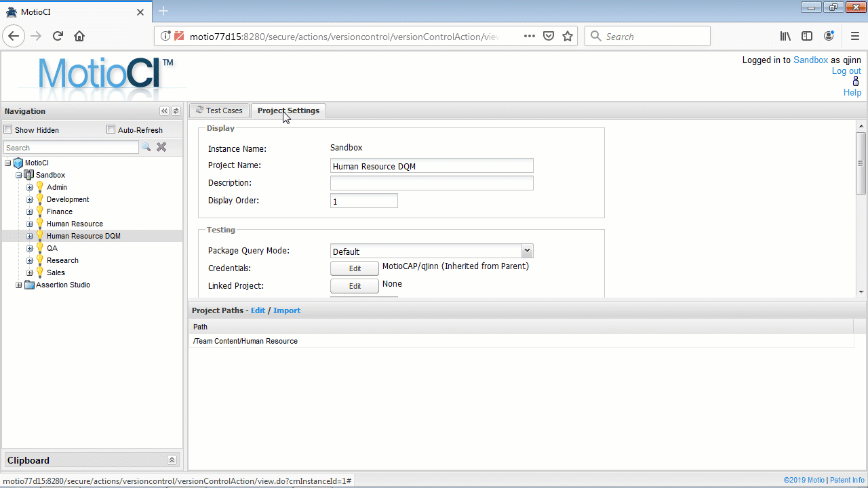Open the browser Library icon
Image resolution: width=868 pixels, height=488 pixels.
click(785, 37)
